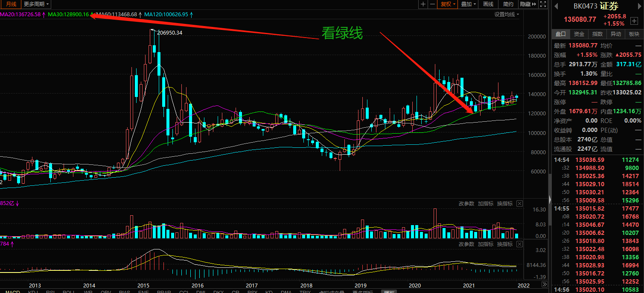Expand 更多周期 period dropdown
The height and width of the screenshot is (293, 644).
(x=36, y=4)
